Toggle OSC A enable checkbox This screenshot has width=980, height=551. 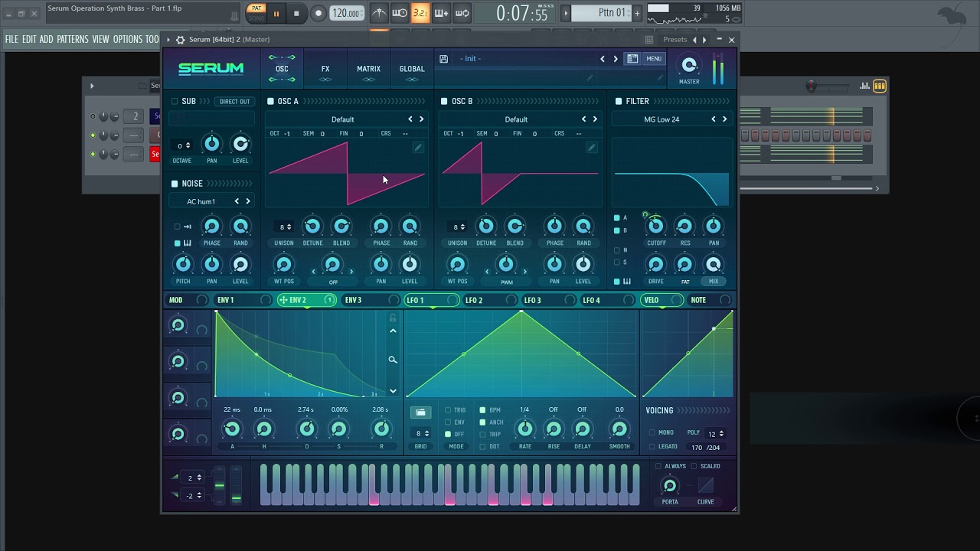pyautogui.click(x=270, y=101)
